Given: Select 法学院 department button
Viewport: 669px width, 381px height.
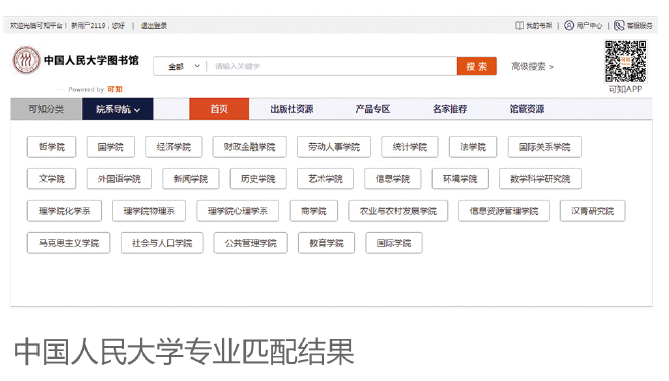Looking at the screenshot, I should point(473,147).
